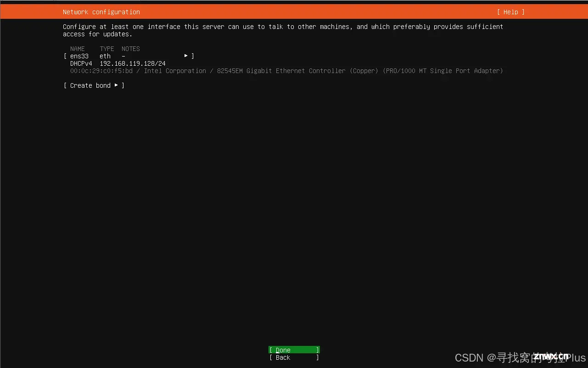Click the Network configuration title

[x=101, y=12]
